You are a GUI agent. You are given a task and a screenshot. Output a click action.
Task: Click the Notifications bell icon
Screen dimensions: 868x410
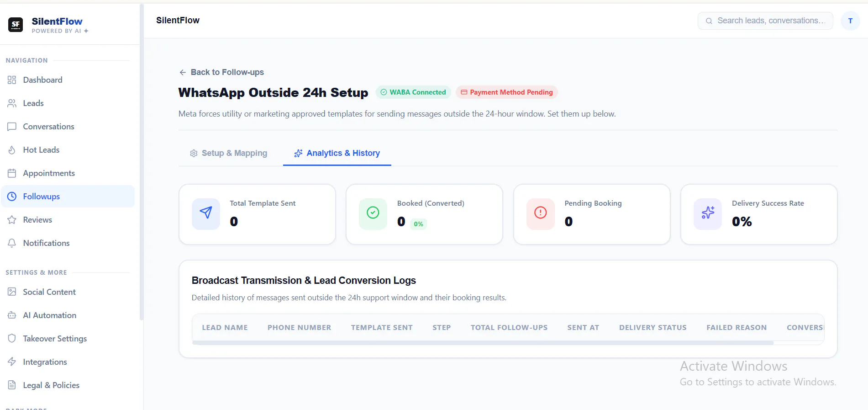(x=12, y=243)
